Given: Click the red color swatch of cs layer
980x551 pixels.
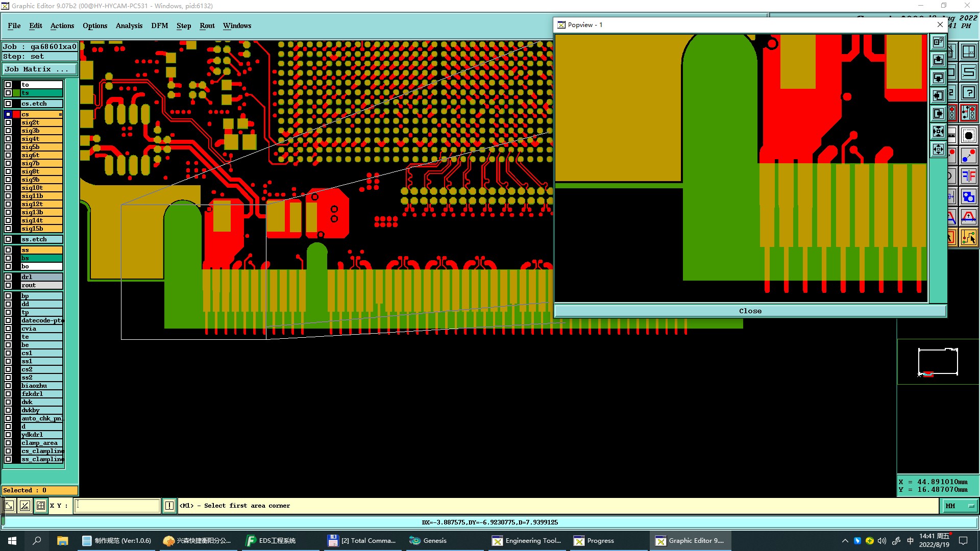Looking at the screenshot, I should [17, 114].
